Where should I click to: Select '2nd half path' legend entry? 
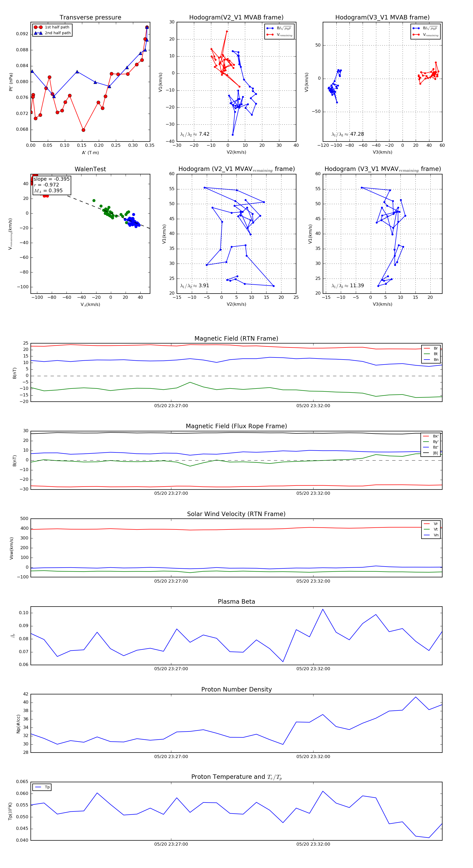pyautogui.click(x=52, y=33)
